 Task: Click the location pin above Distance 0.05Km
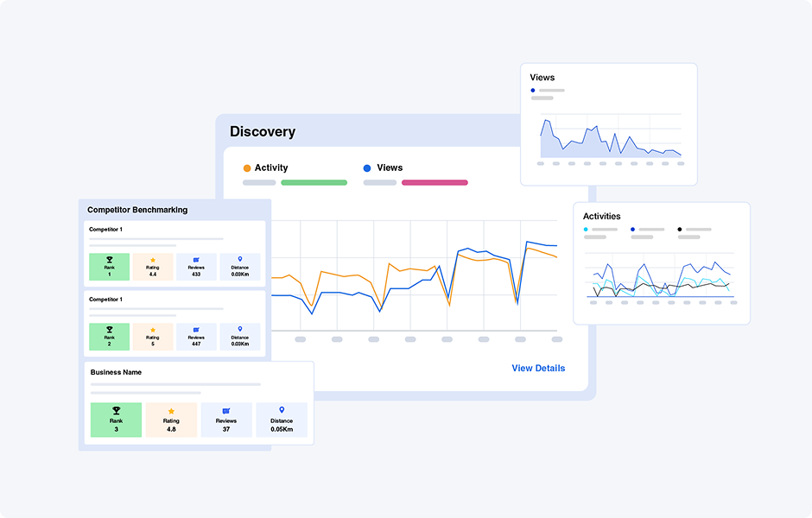click(x=281, y=410)
